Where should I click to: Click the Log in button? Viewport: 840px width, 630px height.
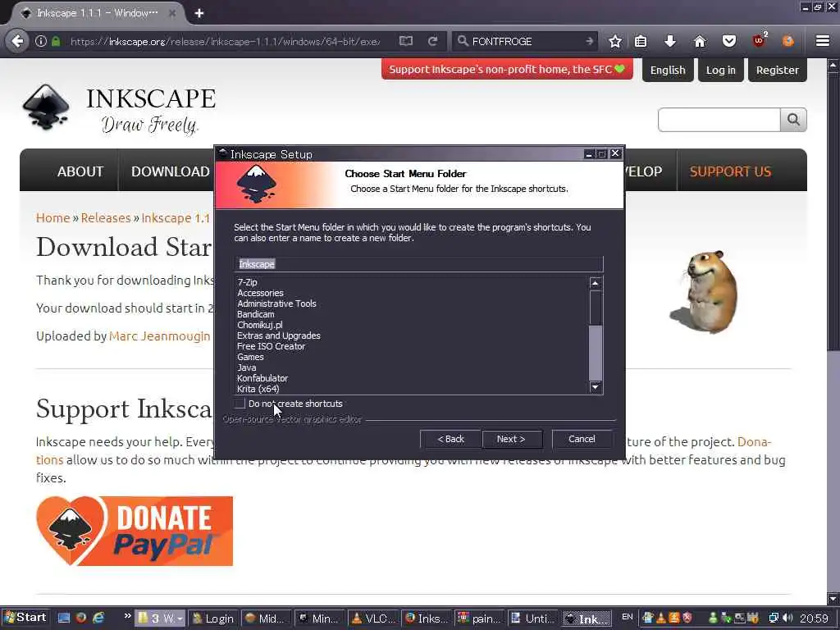pos(720,71)
